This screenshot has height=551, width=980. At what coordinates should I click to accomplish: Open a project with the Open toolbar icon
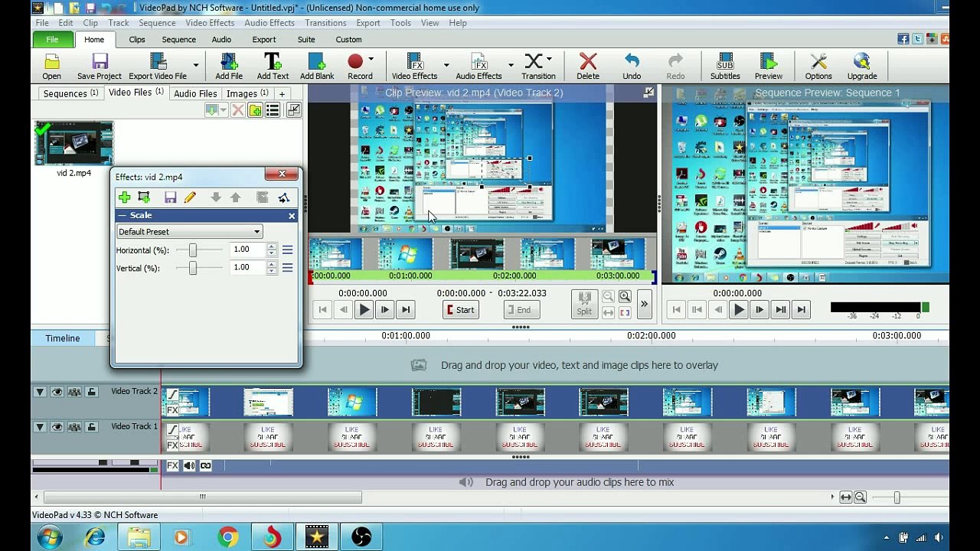pyautogui.click(x=52, y=67)
